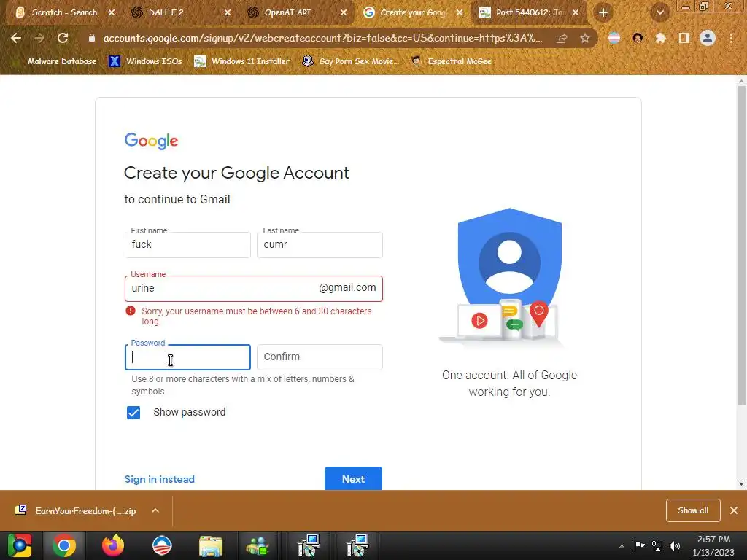Viewport: 747px width, 560px height.
Task: Click the round avatar extension icon
Action: (638, 38)
